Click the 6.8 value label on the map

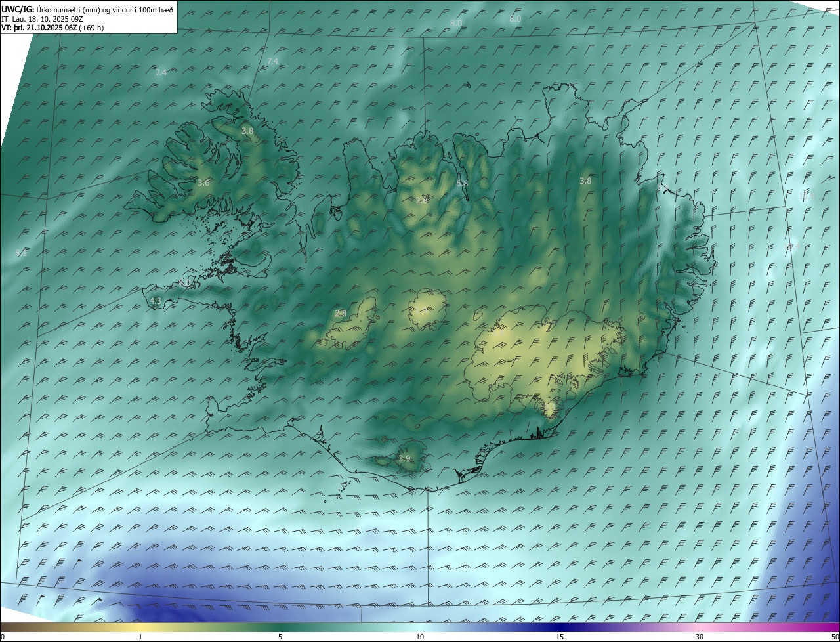tap(462, 183)
